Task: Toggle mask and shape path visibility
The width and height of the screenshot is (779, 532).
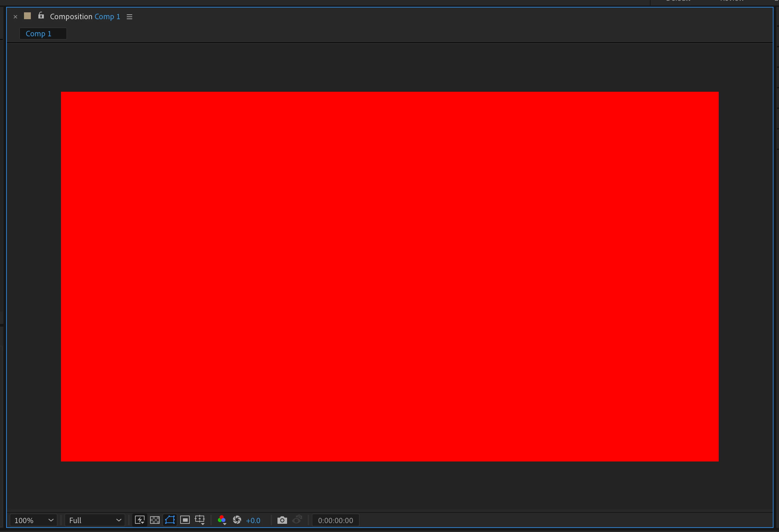Action: pyautogui.click(x=170, y=520)
